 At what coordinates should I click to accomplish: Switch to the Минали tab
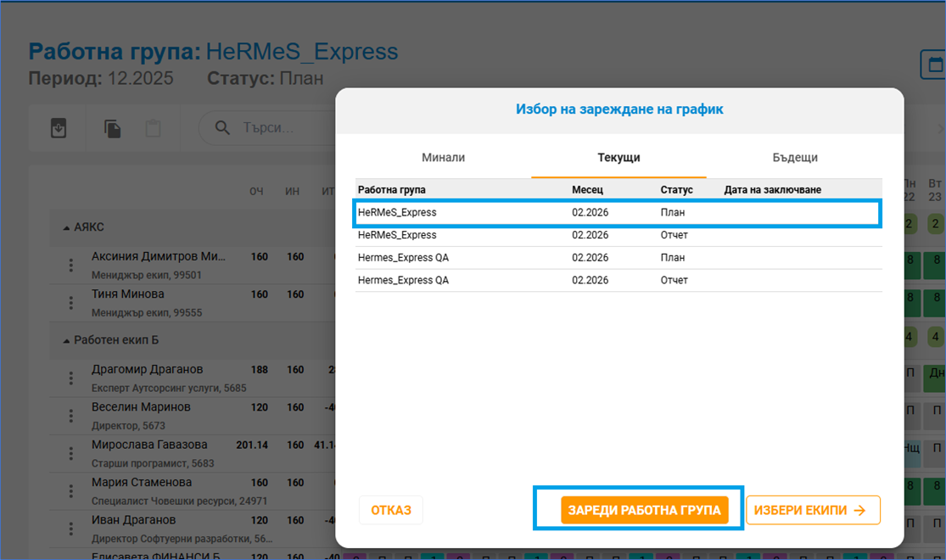click(x=443, y=158)
